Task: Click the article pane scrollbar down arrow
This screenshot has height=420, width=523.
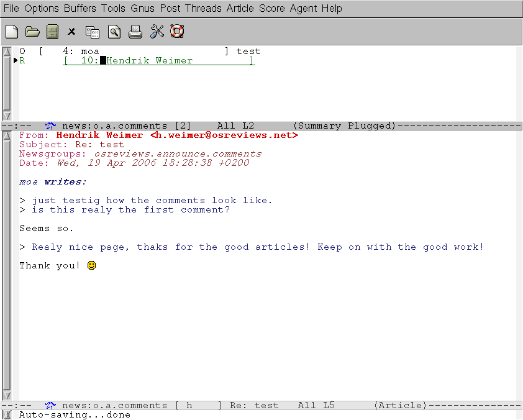Action: coord(7,395)
